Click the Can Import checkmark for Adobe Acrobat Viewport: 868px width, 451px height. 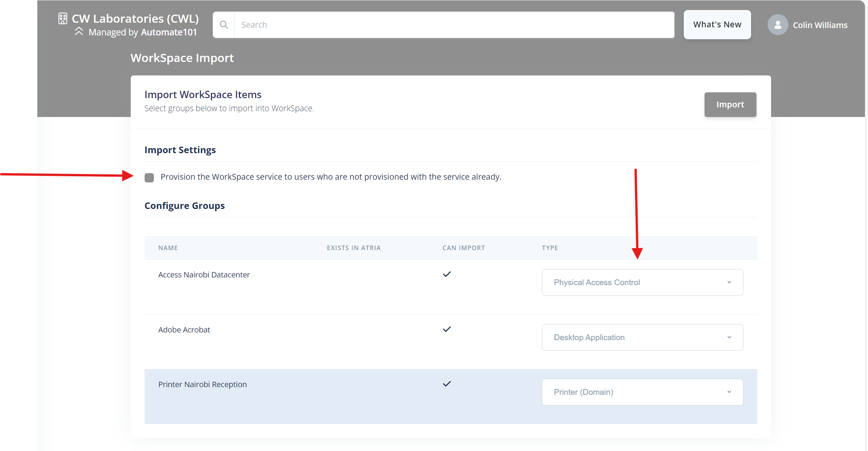pos(447,329)
